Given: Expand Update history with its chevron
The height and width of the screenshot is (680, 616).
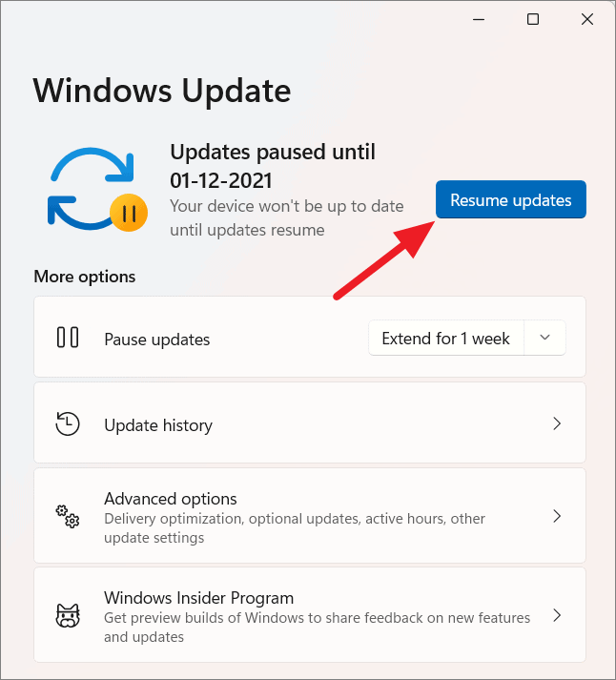Looking at the screenshot, I should (x=557, y=423).
